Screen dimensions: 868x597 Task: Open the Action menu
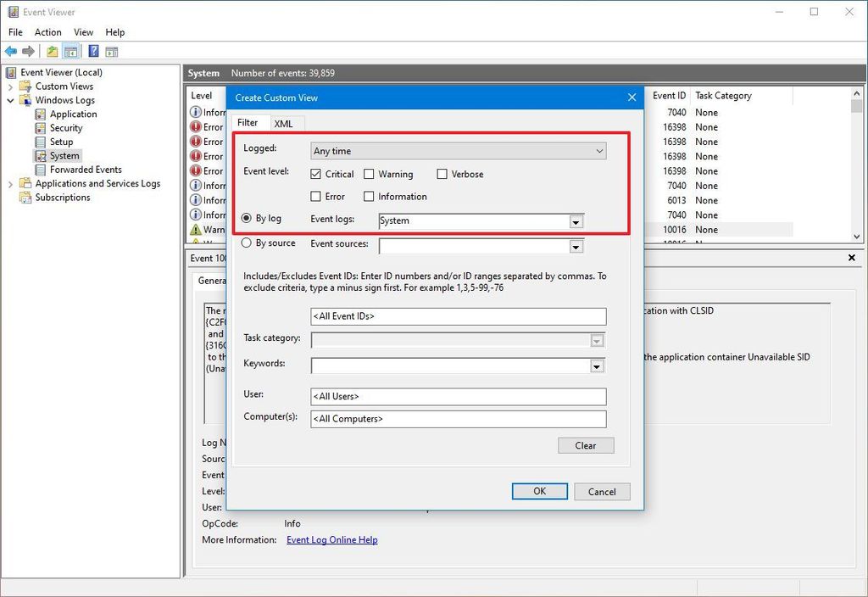coord(47,31)
